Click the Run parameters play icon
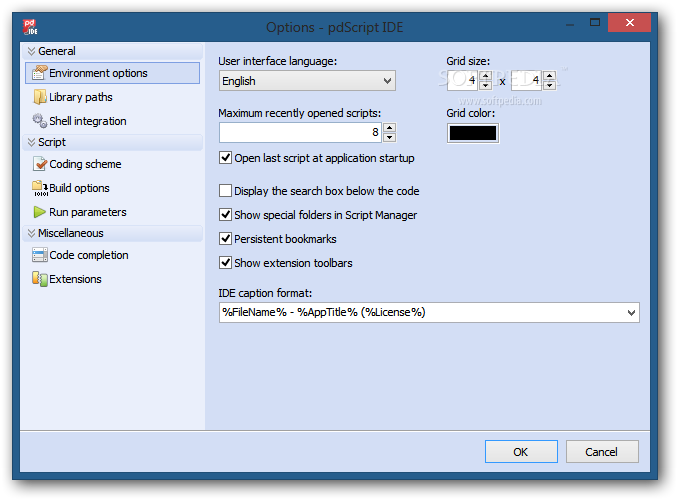 (x=39, y=212)
